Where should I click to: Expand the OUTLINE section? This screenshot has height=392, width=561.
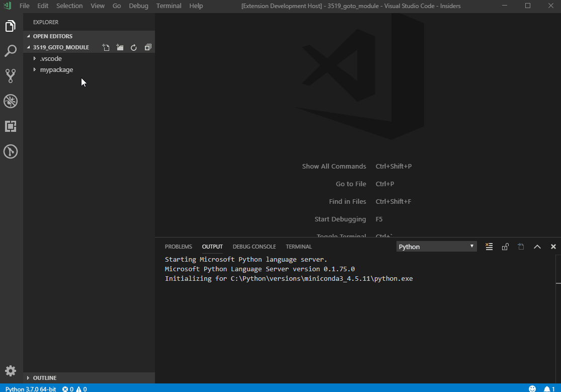(45, 378)
